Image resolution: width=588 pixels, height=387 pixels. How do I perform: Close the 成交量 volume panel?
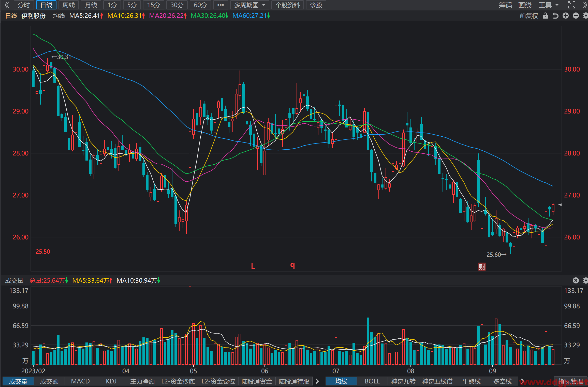576,280
